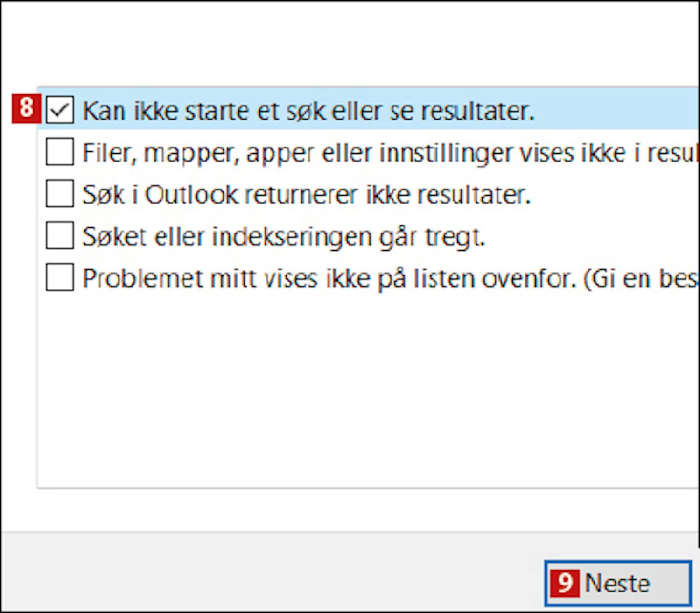Click the "Søk i Outlook returnerer ikke resultater" text
The width and height of the screenshot is (700, 613).
coord(306,195)
